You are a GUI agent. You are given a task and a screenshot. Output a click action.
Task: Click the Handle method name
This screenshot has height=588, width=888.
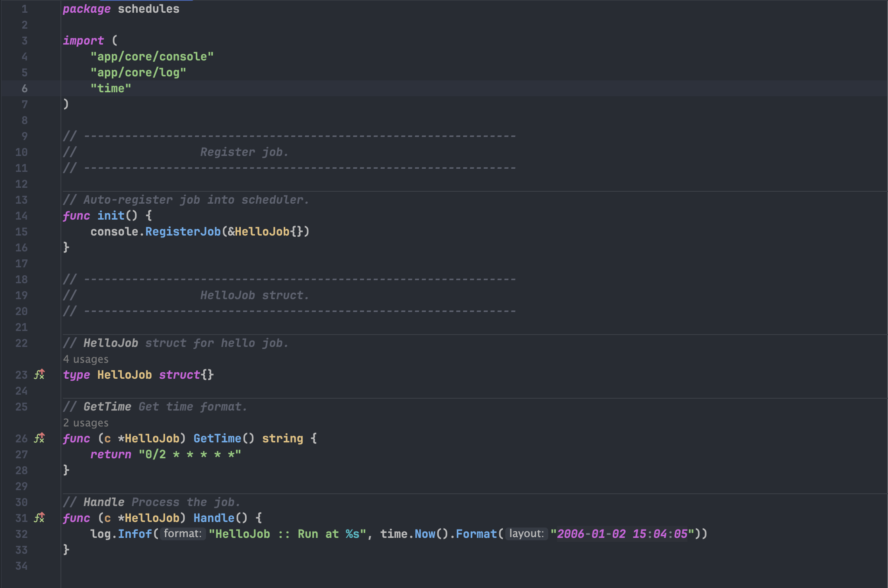tap(214, 518)
